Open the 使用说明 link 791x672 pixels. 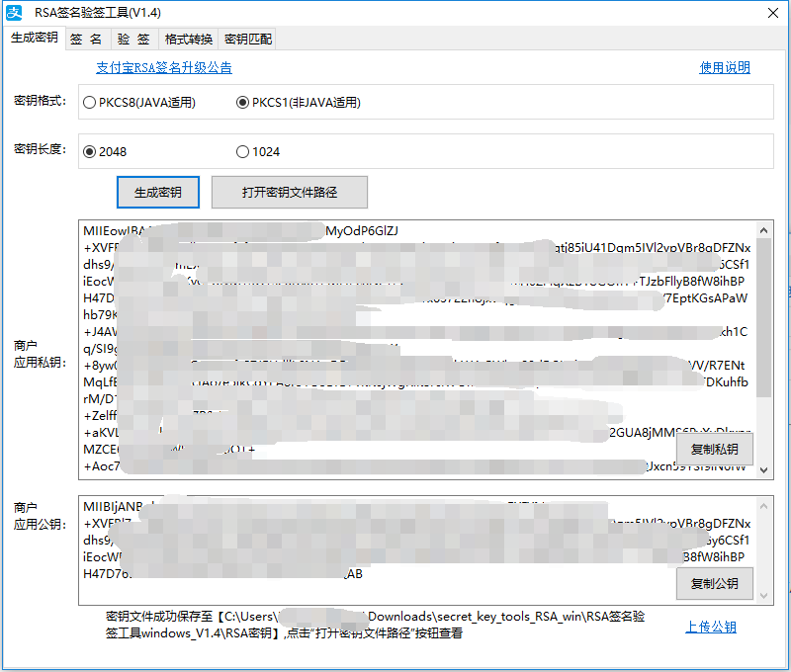pyautogui.click(x=725, y=68)
